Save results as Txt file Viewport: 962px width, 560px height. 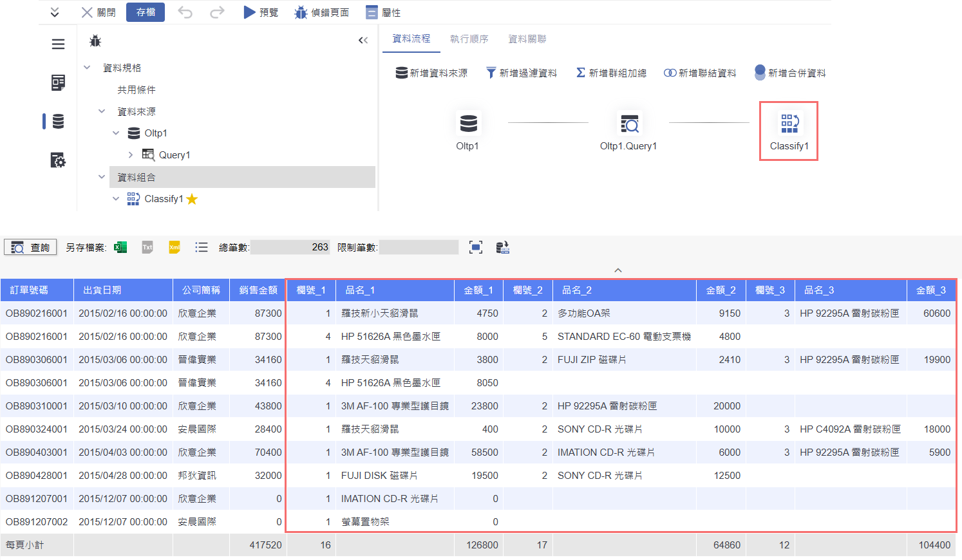point(147,247)
